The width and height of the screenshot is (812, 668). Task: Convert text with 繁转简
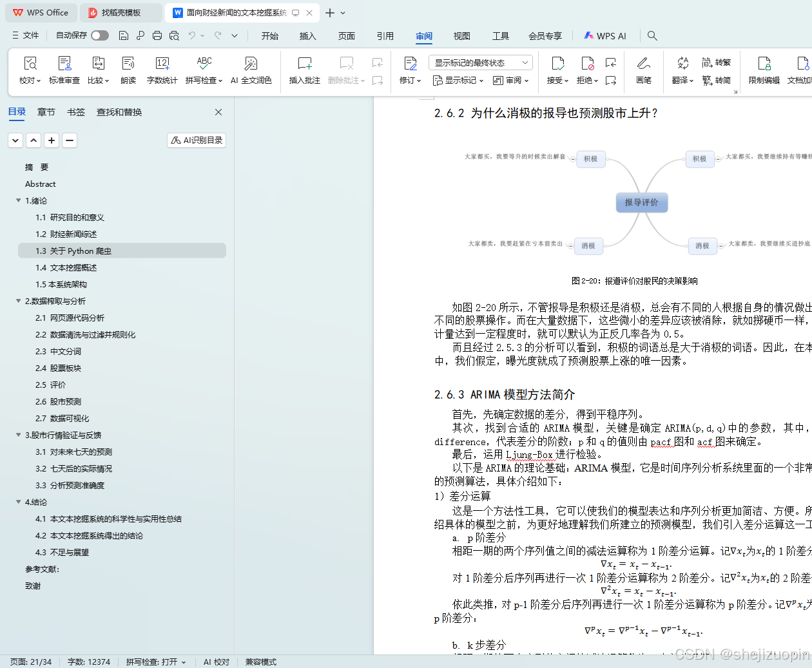click(x=717, y=81)
